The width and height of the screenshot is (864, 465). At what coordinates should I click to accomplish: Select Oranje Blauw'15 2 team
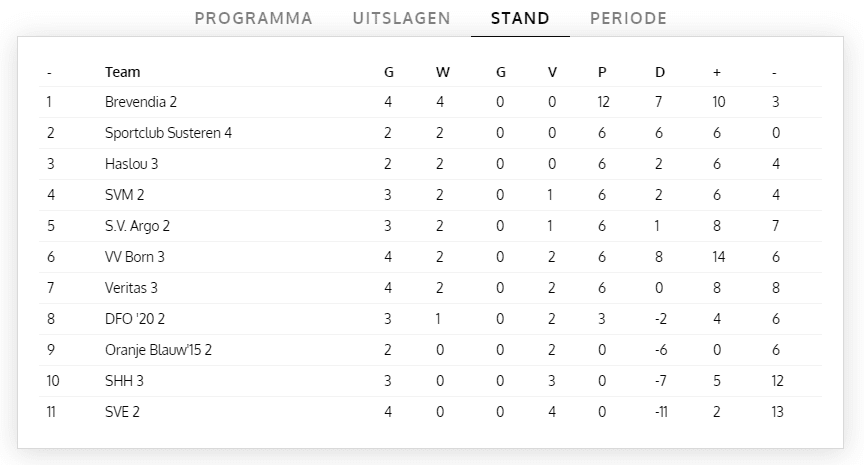pyautogui.click(x=158, y=350)
